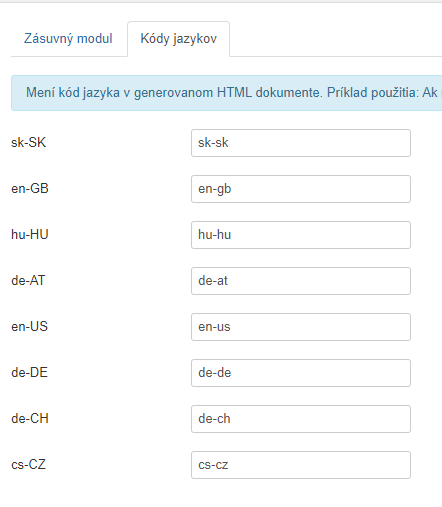Focus the sk-sk language code field
This screenshot has width=442, height=507.
(301, 143)
